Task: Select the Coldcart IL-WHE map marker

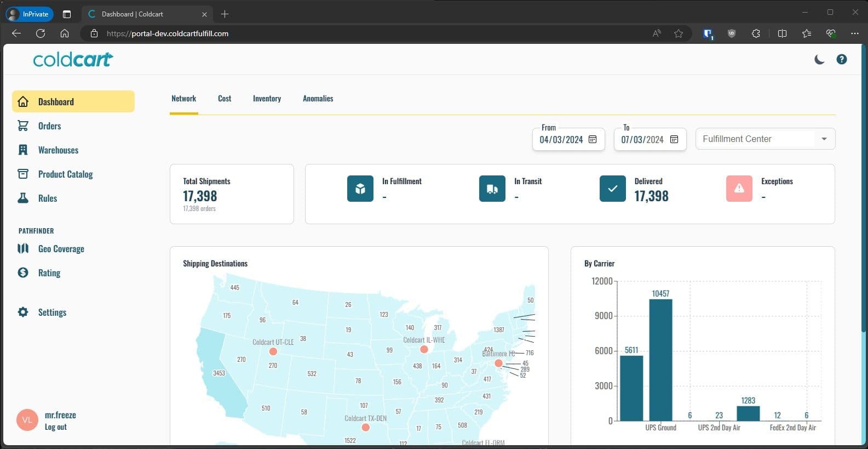Action: tap(423, 349)
